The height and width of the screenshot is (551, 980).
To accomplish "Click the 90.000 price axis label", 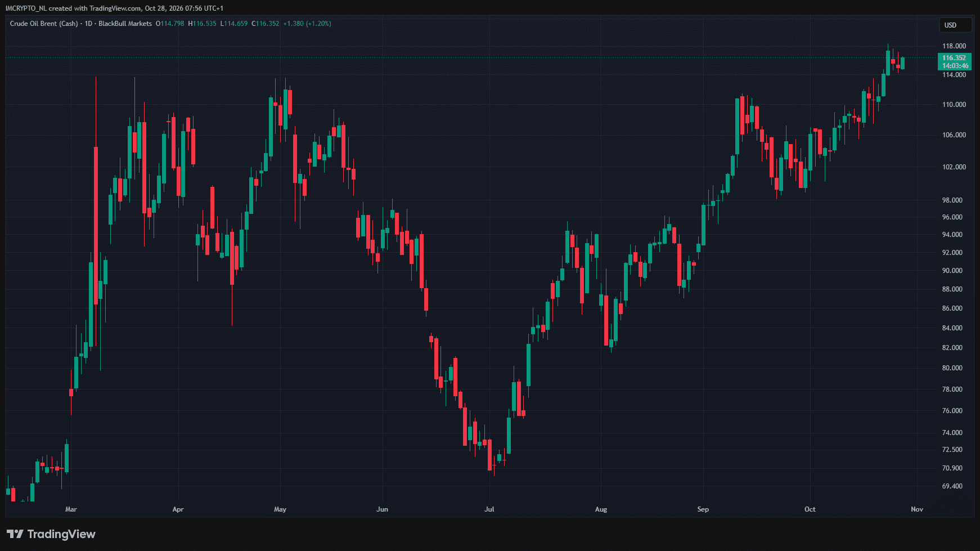I will pos(952,271).
